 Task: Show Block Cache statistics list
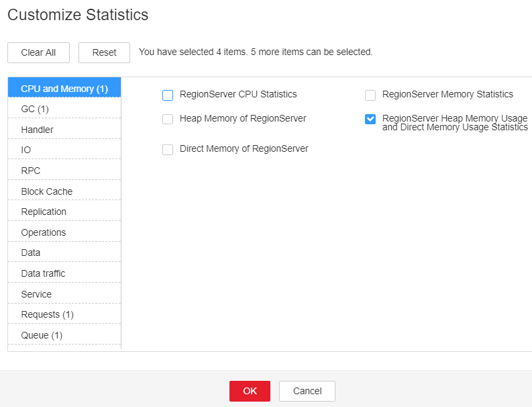64,191
